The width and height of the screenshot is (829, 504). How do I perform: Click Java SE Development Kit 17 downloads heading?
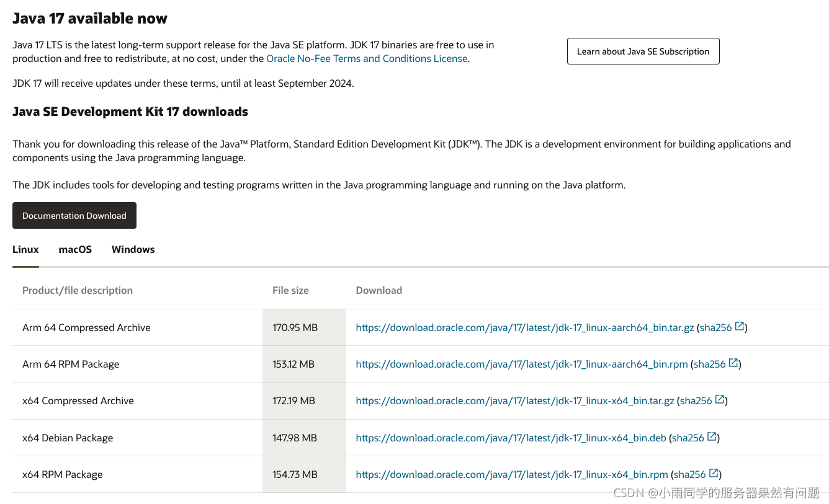click(130, 112)
